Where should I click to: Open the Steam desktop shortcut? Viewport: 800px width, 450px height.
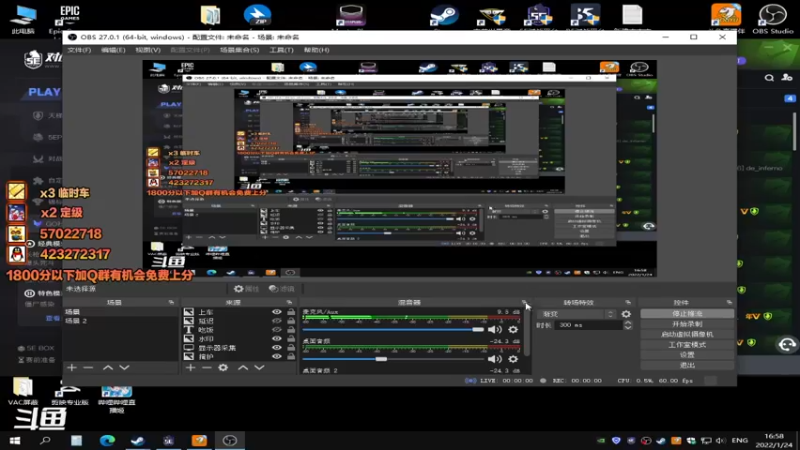[x=444, y=16]
